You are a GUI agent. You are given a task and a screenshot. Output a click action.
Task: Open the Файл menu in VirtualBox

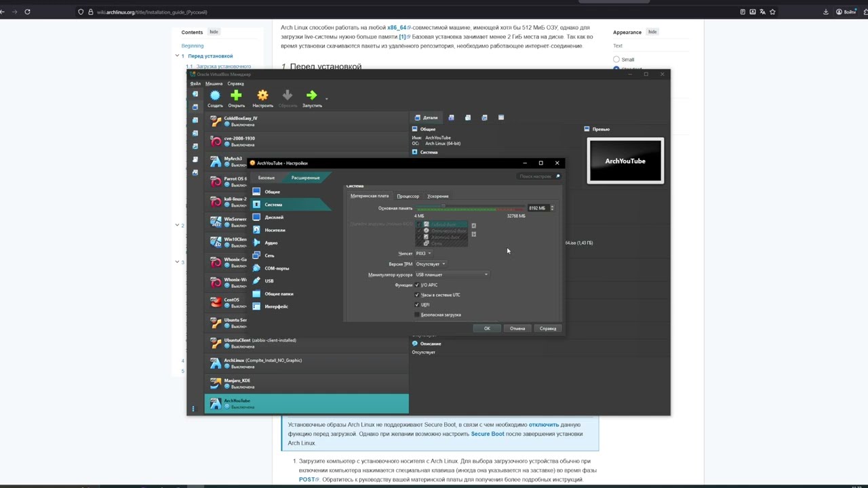(x=195, y=83)
